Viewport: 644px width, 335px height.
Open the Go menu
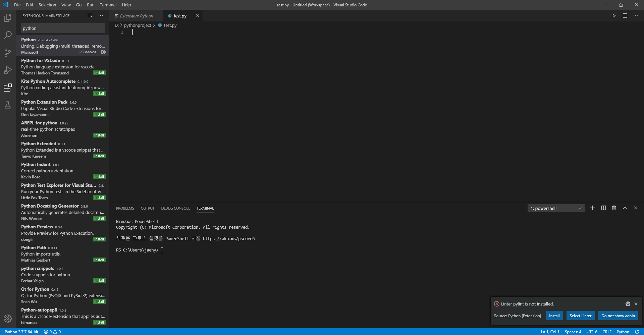click(79, 5)
